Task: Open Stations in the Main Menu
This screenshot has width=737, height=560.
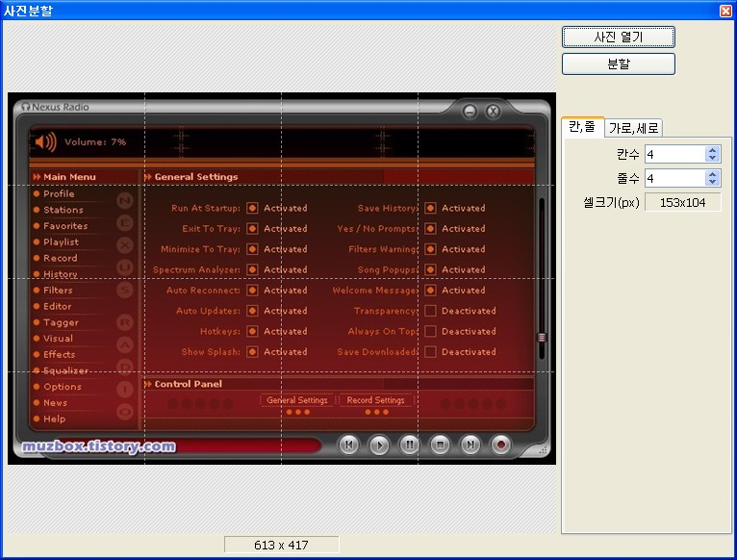Action: click(64, 210)
